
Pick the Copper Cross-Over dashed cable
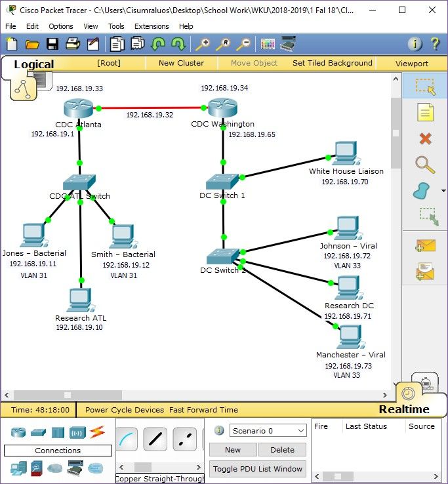point(185,439)
